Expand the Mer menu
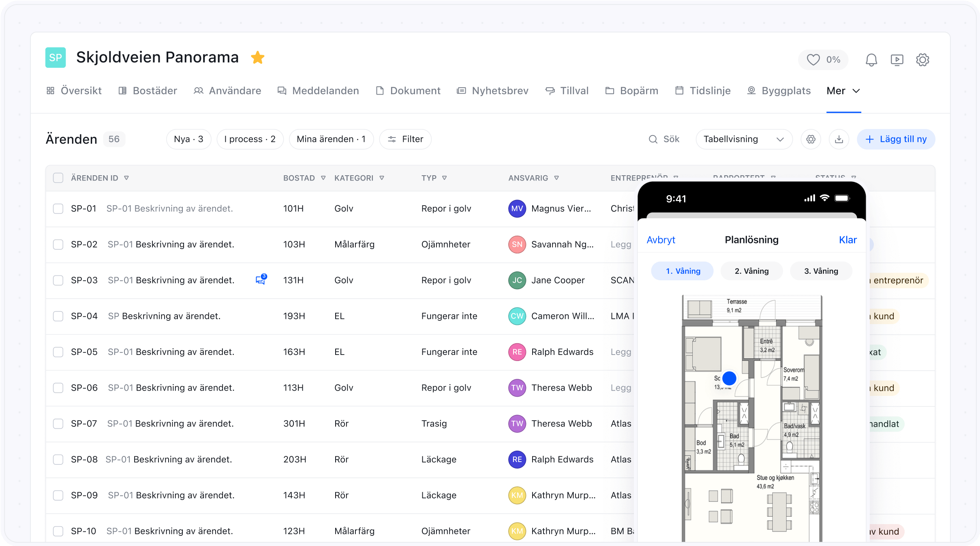The image size is (980, 546). coord(843,91)
